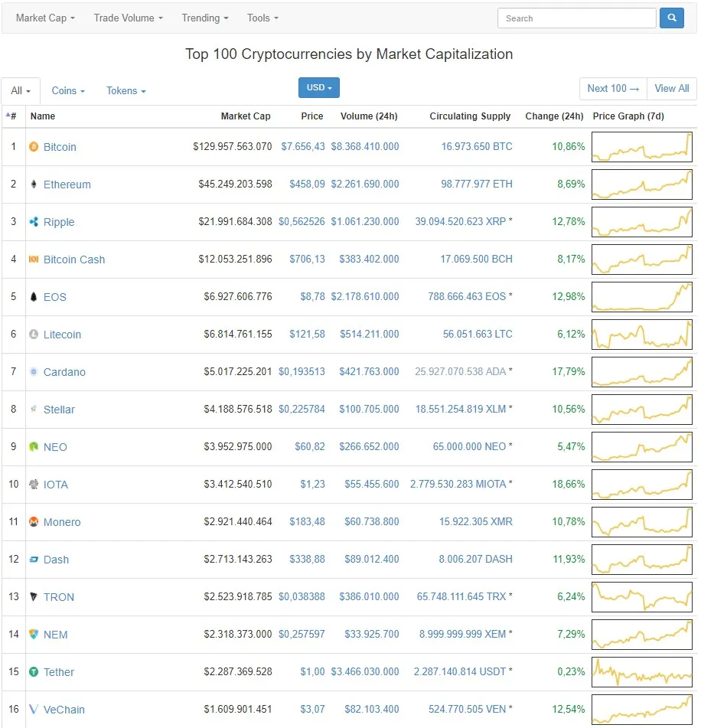Open the Market Cap dropdown menu
Screen dimensions: 701x728
click(x=45, y=18)
